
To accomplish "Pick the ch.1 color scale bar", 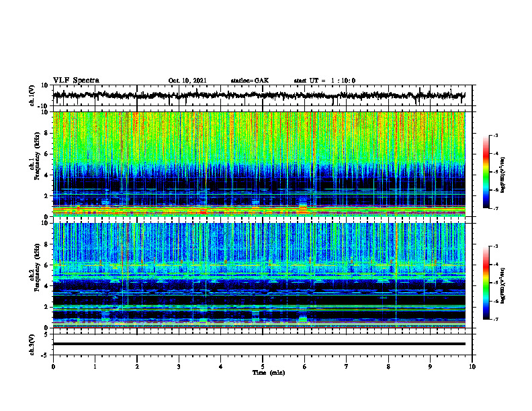I will click(486, 172).
